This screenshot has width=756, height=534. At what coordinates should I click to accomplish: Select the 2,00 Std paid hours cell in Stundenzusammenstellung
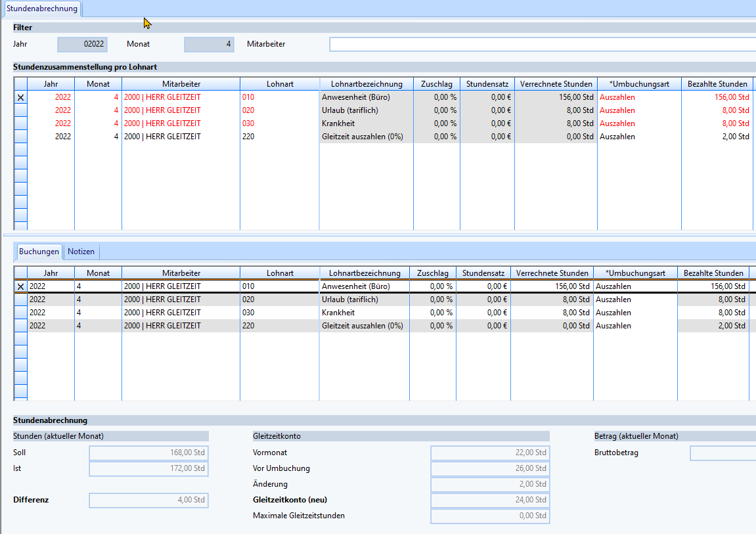point(717,137)
